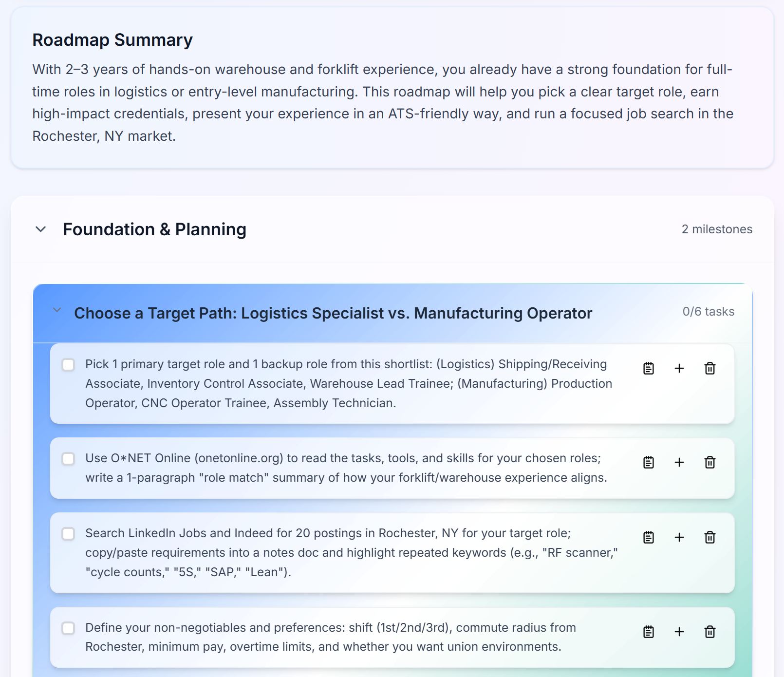The height and width of the screenshot is (677, 784).
Task: Click the Foundation & Planning section heading
Action: click(x=154, y=229)
